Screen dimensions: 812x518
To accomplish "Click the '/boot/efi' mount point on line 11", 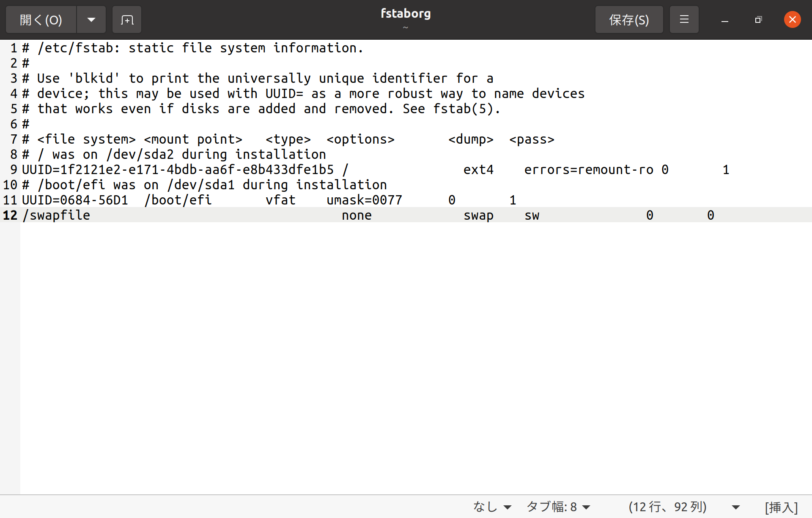I will point(178,200).
